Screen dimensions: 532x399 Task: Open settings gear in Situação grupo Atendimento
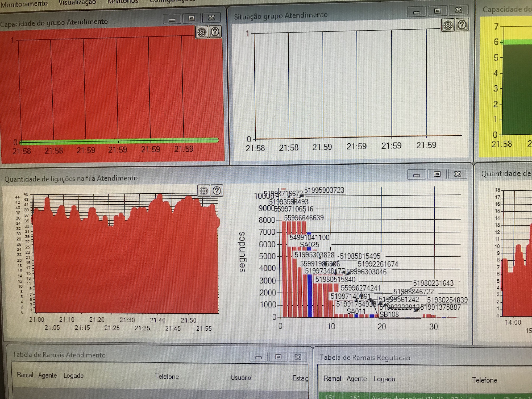(448, 25)
